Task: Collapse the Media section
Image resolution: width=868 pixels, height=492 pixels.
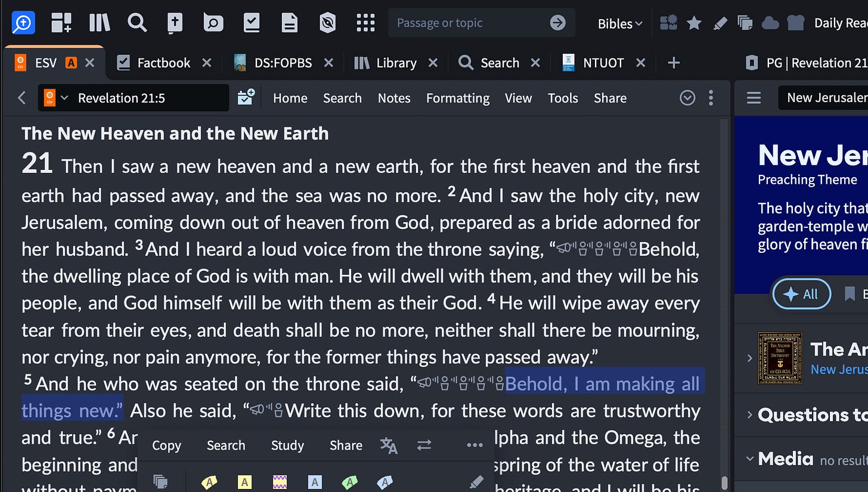Action: coord(749,459)
